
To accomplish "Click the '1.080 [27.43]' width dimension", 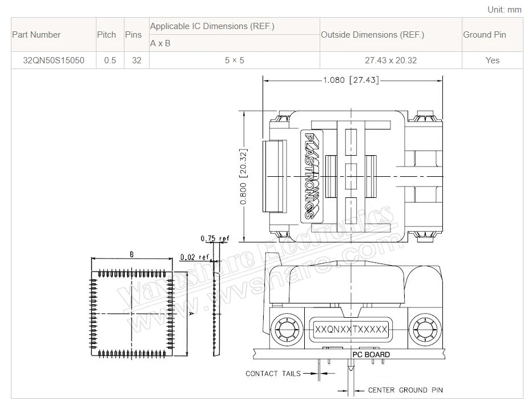I will pyautogui.click(x=351, y=80).
